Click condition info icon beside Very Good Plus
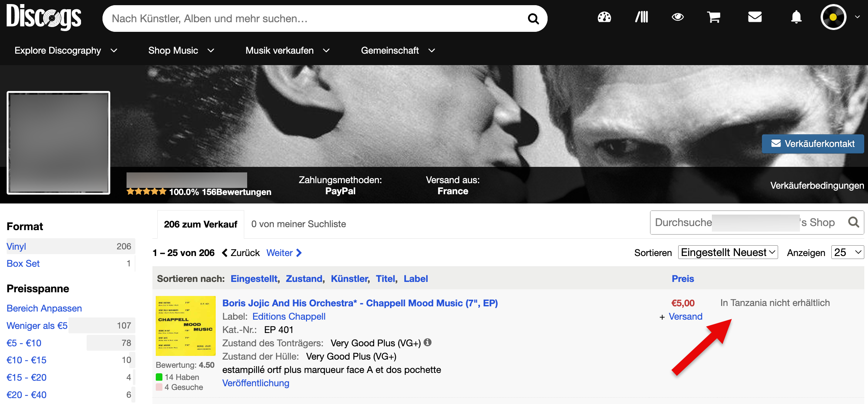 point(428,342)
